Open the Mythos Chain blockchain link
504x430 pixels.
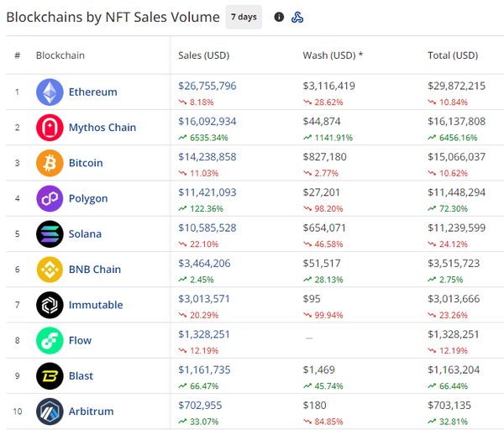[102, 128]
